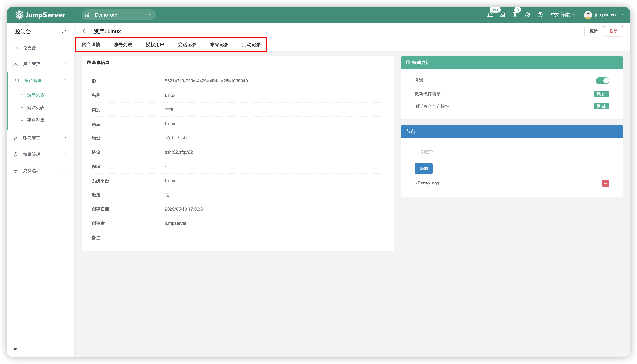Open 网域列表 in the sidebar

click(35, 108)
